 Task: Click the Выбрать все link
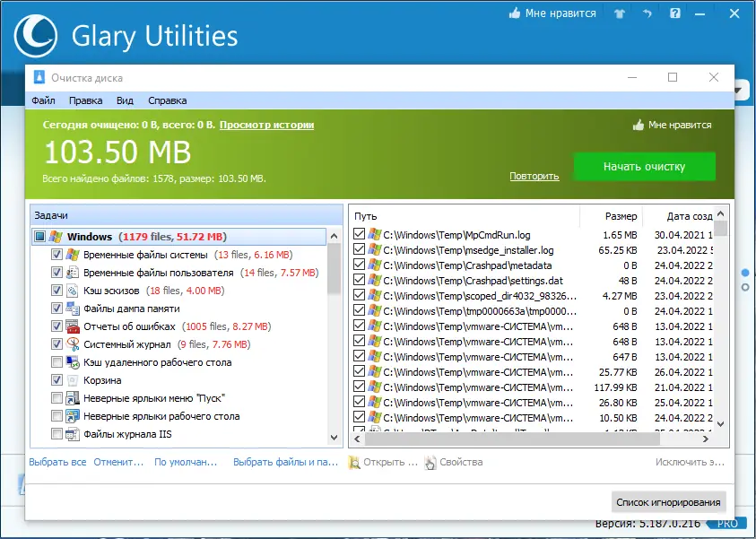pos(57,463)
